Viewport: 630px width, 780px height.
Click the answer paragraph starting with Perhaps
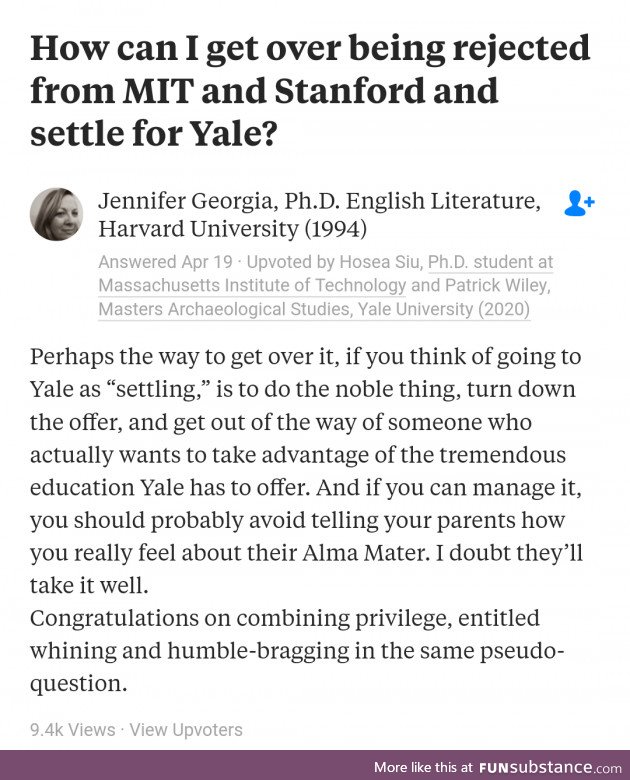click(306, 471)
